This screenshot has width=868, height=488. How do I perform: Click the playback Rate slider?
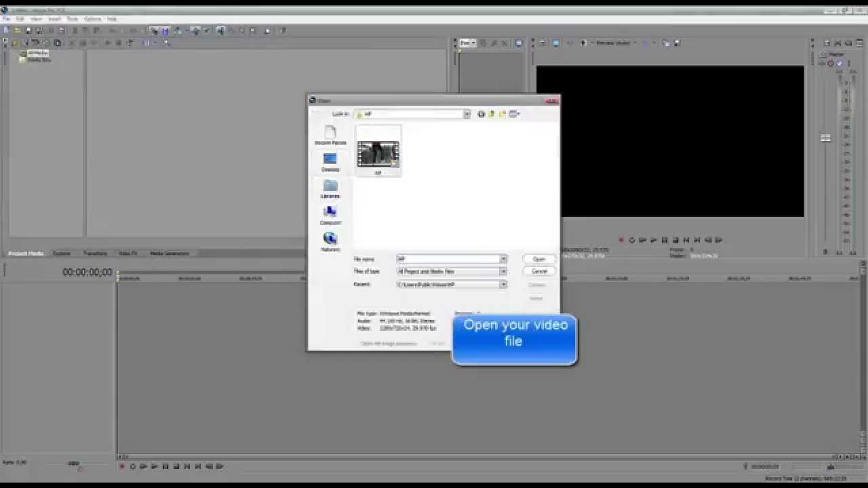coord(73,464)
